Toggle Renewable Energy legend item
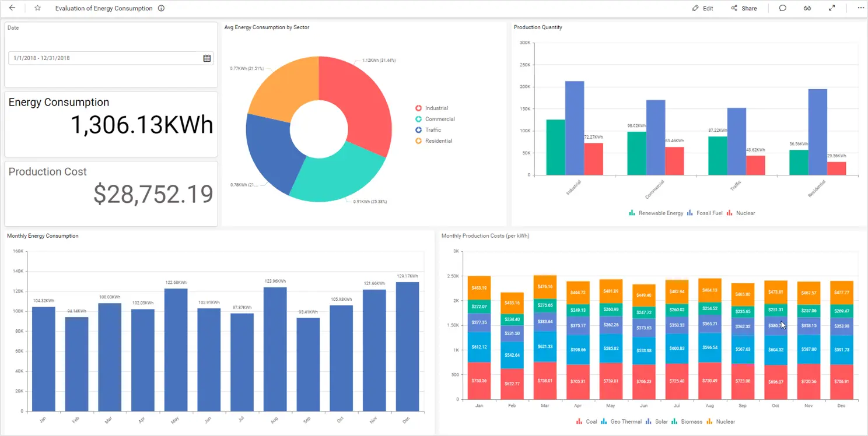The height and width of the screenshot is (436, 868). [x=656, y=213]
